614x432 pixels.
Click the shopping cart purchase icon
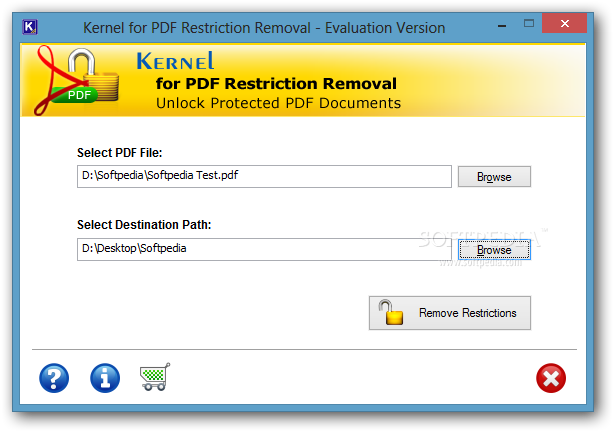155,377
